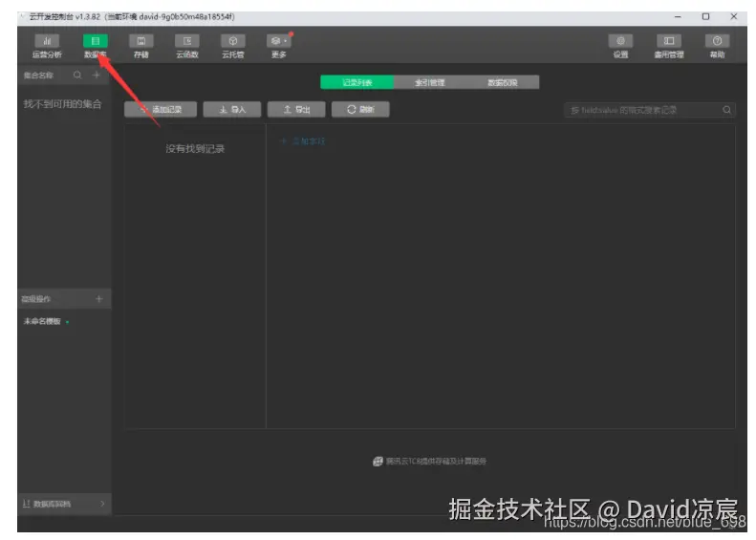Minimize the 云开发控制台 window
Viewport: 756px width, 540px height.
click(x=678, y=17)
